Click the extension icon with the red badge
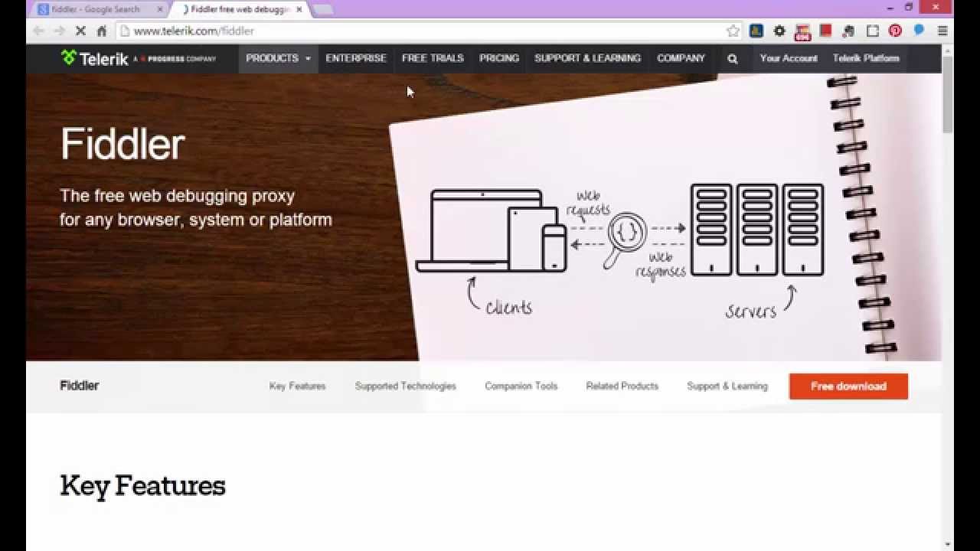This screenshot has width=980, height=551. [802, 31]
